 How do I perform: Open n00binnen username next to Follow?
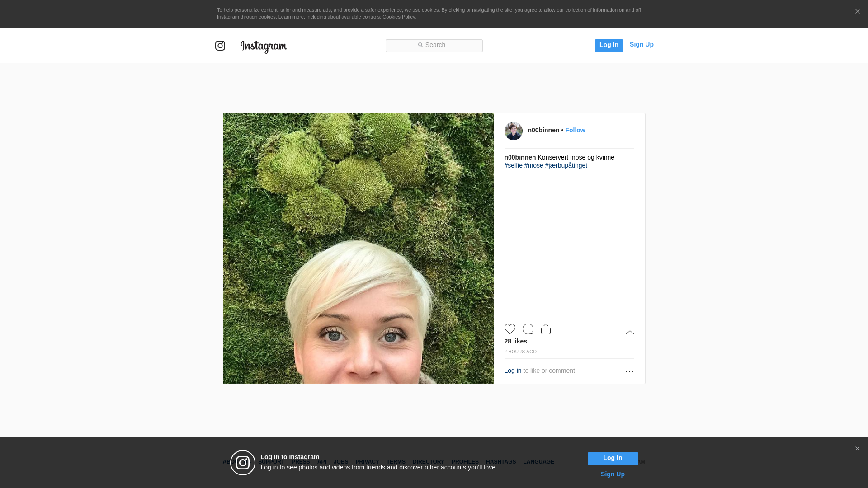(x=543, y=130)
